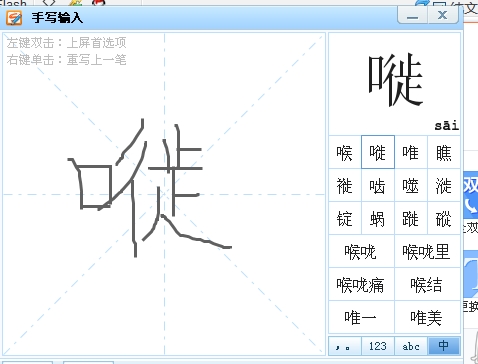Select candidate character 蜗
Screen dimensions: 478x364
378,218
